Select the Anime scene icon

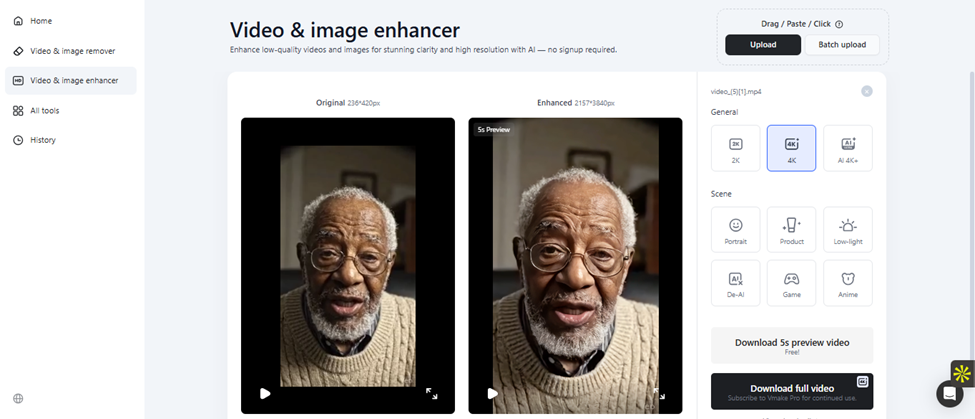(x=848, y=283)
